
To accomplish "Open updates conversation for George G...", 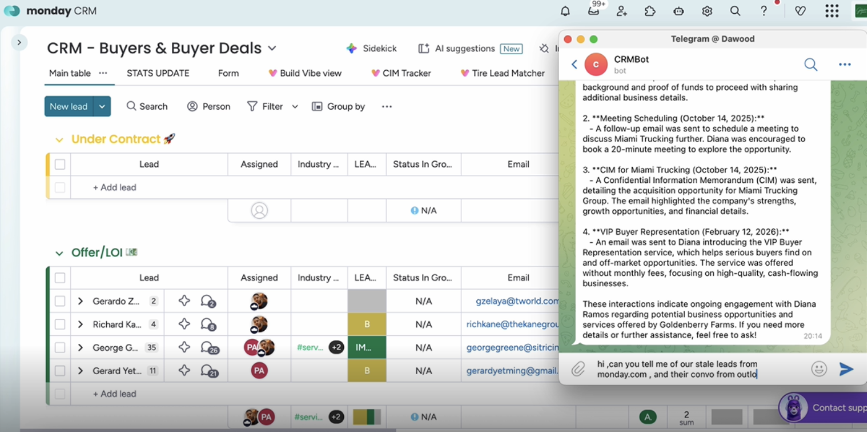I will click(x=209, y=347).
